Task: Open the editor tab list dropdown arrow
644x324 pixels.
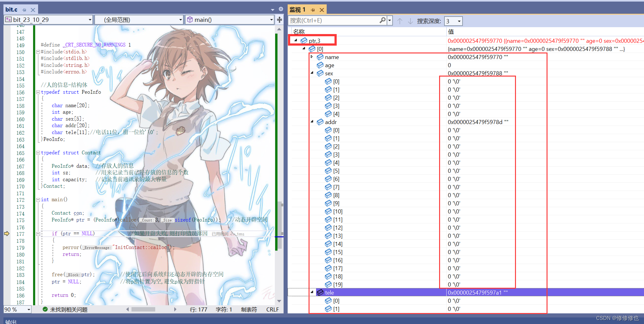Action: point(273,10)
